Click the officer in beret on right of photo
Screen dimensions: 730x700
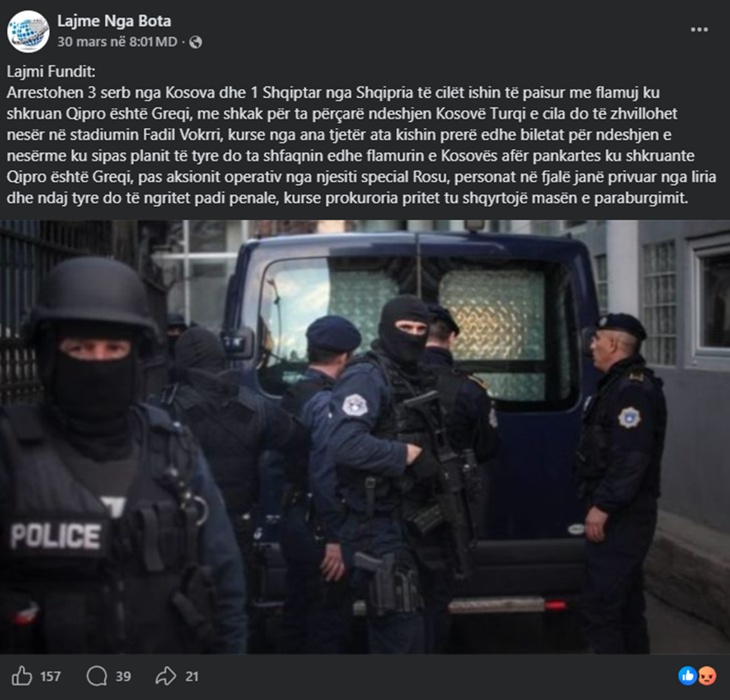pyautogui.click(x=619, y=480)
